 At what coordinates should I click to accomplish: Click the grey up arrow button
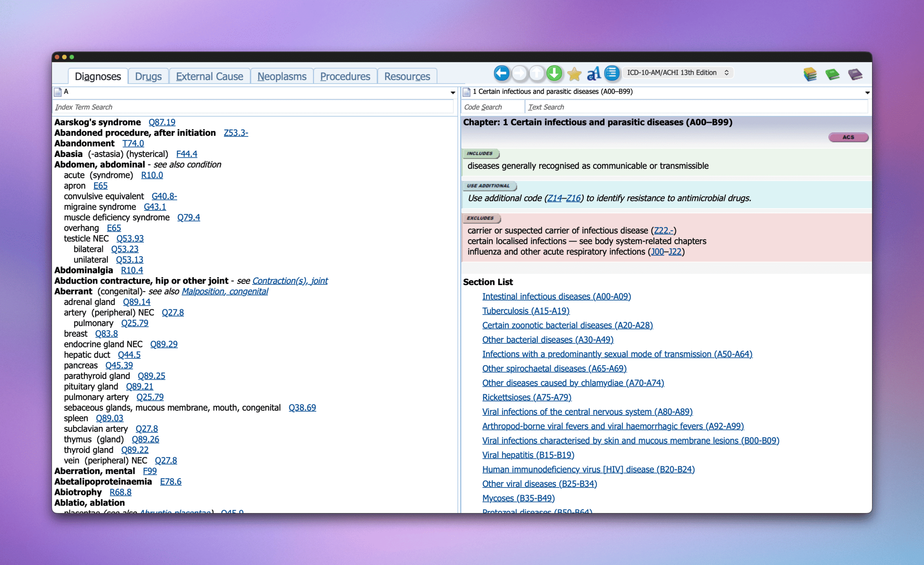[x=537, y=73]
